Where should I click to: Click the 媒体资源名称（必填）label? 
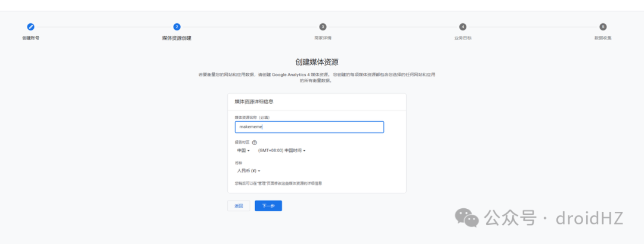[x=252, y=117]
